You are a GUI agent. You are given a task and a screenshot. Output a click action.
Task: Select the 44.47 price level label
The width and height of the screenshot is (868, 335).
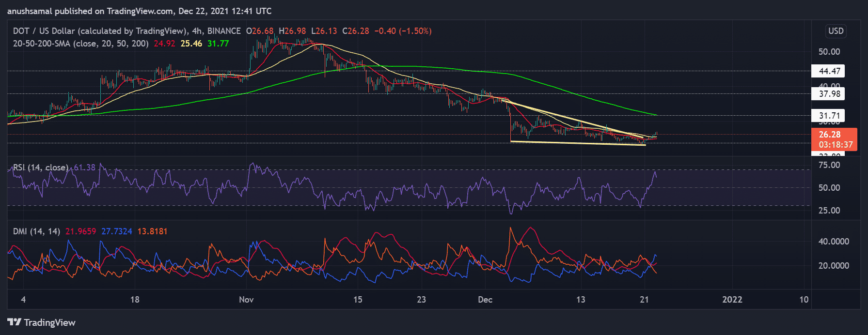click(x=829, y=71)
